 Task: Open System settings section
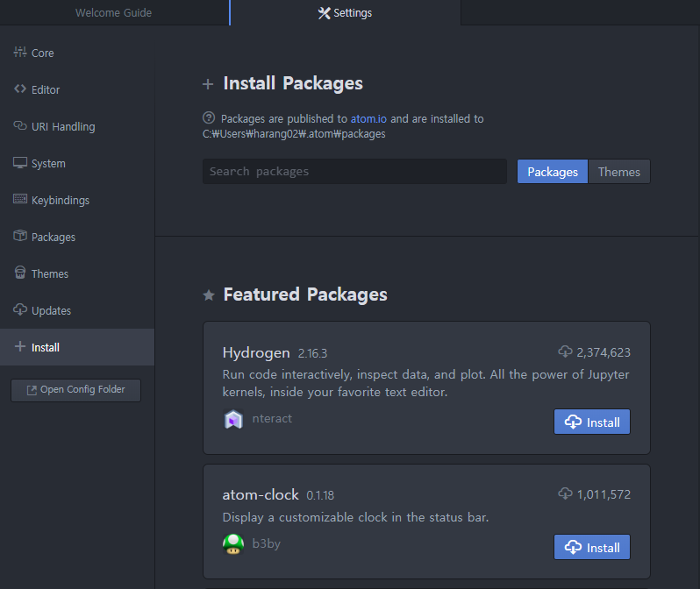click(77, 163)
